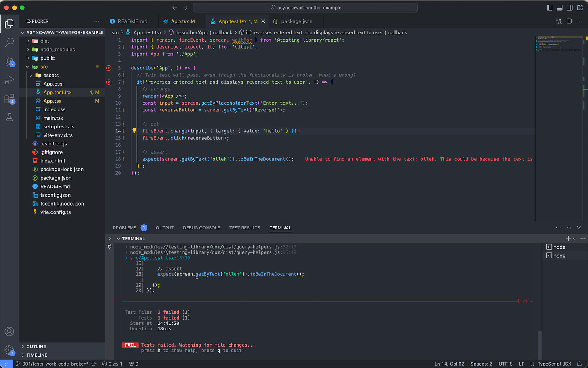Click the branch name 001/tests-work-code-broken in status bar
The width and height of the screenshot is (588, 368).
coord(52,364)
